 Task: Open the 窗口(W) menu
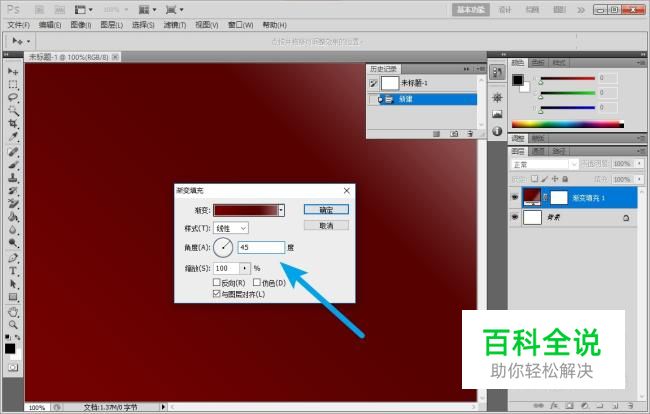click(x=240, y=25)
